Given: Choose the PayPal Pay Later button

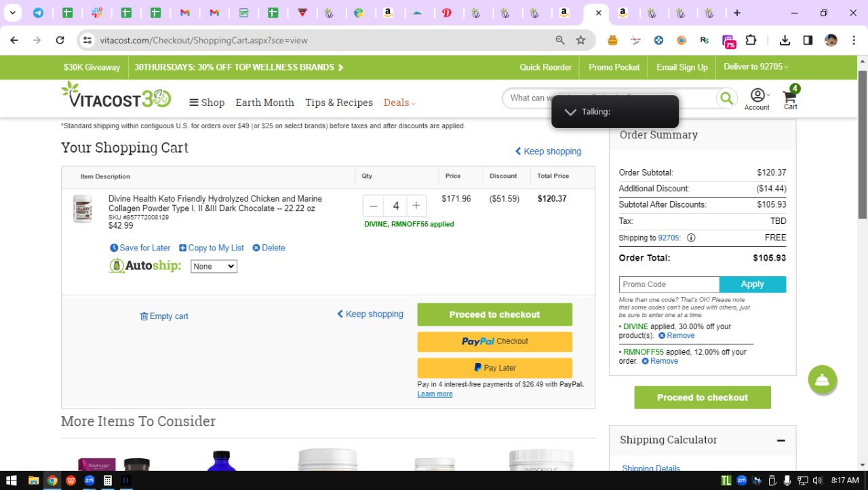Looking at the screenshot, I should click(494, 368).
